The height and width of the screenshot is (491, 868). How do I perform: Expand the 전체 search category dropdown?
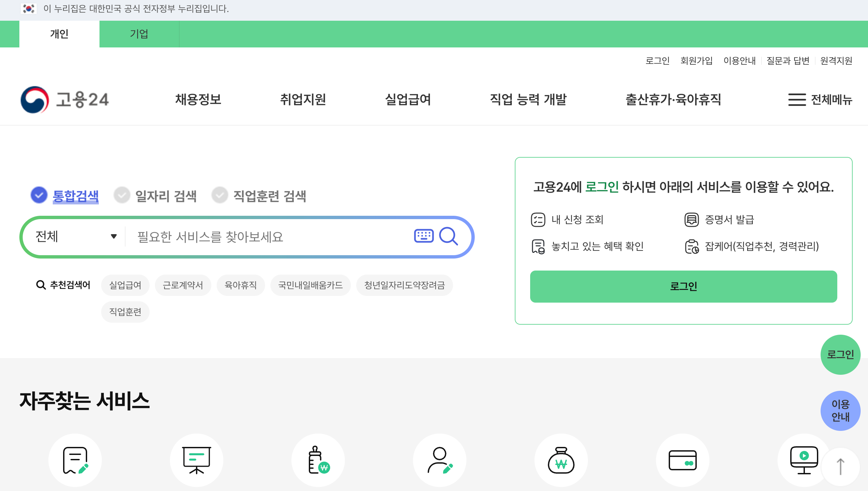click(x=76, y=236)
